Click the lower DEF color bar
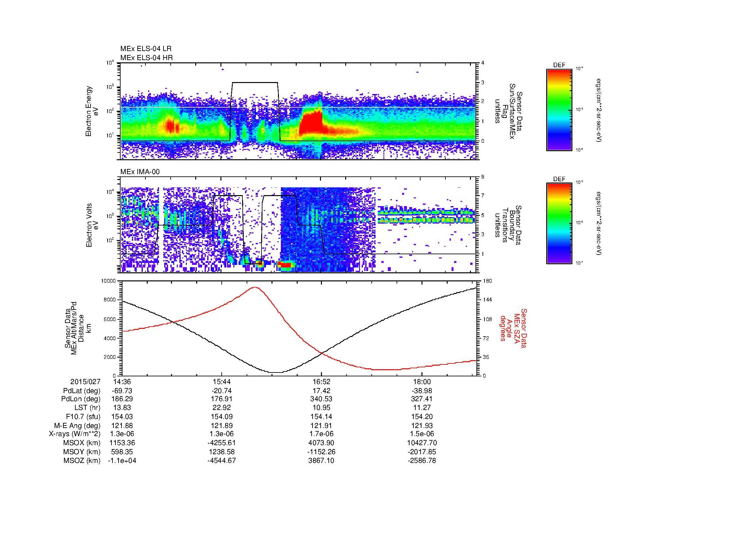Viewport: 756px width, 534px height. click(x=559, y=224)
